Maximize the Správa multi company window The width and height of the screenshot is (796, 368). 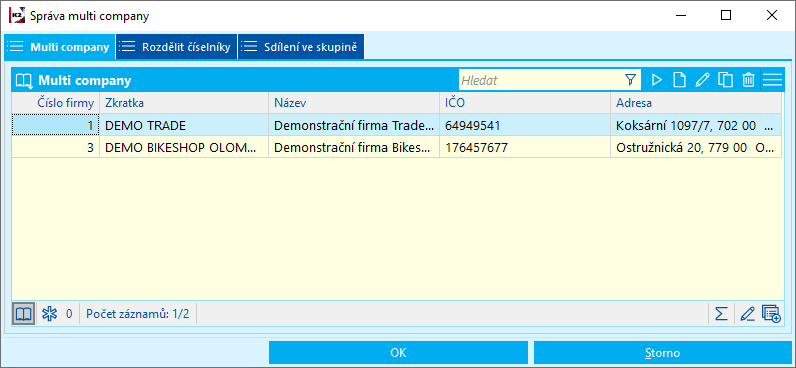click(726, 15)
